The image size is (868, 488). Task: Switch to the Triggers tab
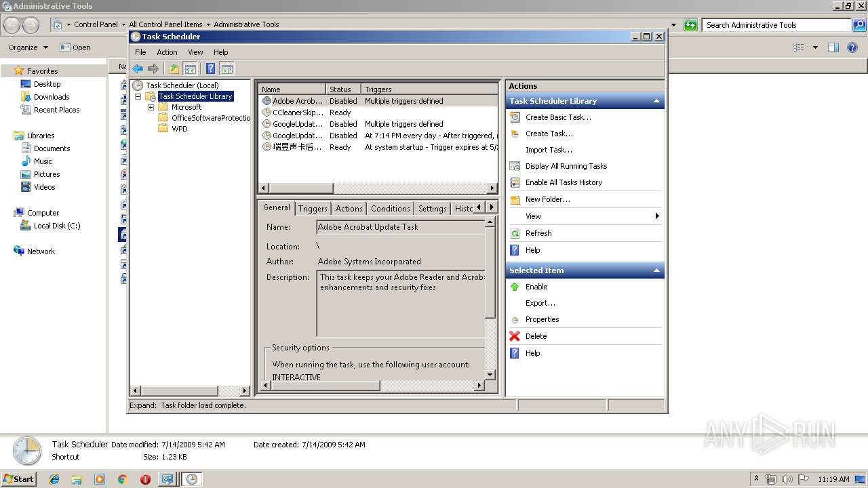(x=313, y=209)
